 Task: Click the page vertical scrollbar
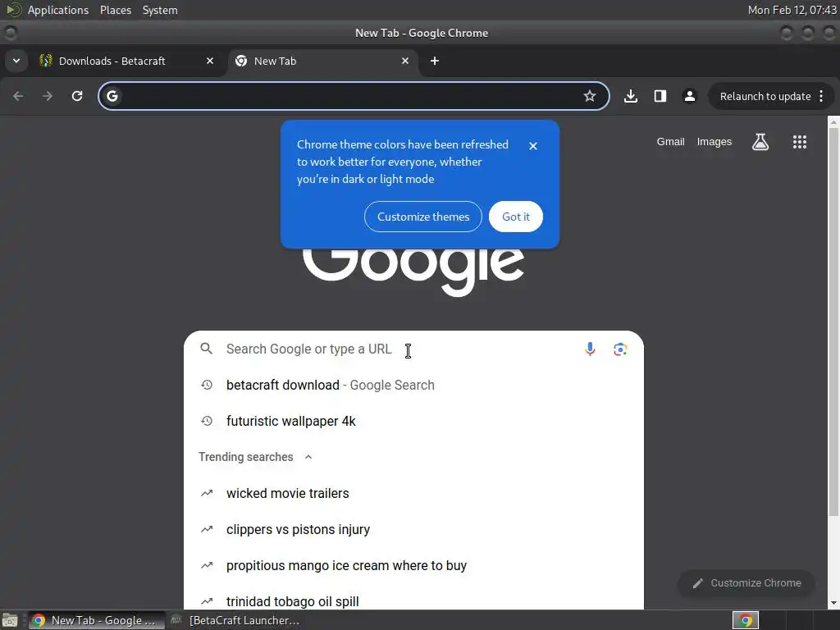(833, 322)
